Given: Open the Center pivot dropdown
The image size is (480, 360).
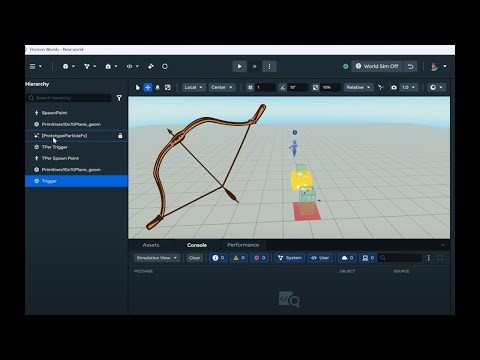Looking at the screenshot, I should tap(222, 87).
